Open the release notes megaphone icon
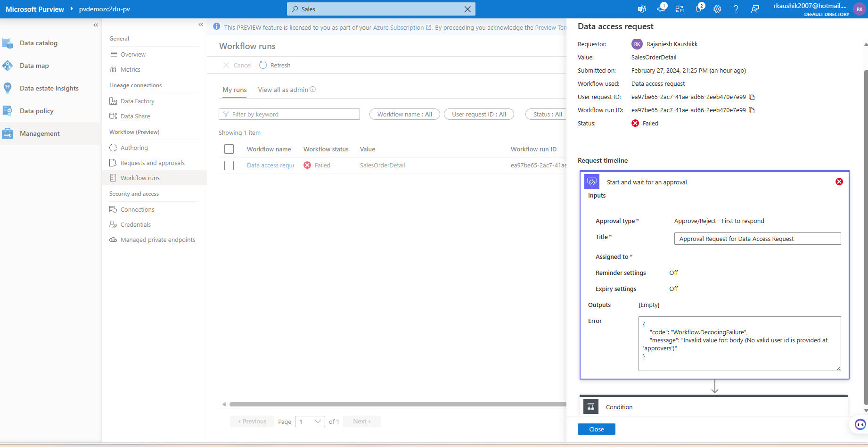 [x=661, y=8]
